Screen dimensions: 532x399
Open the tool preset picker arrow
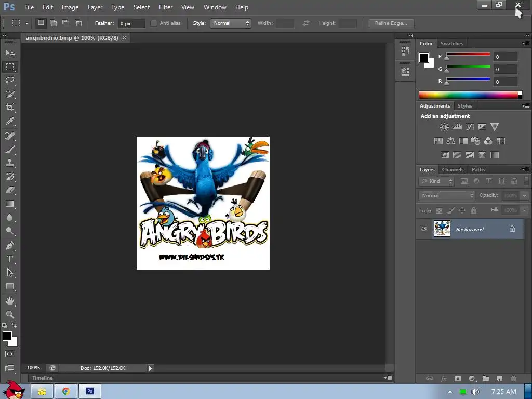(26, 23)
